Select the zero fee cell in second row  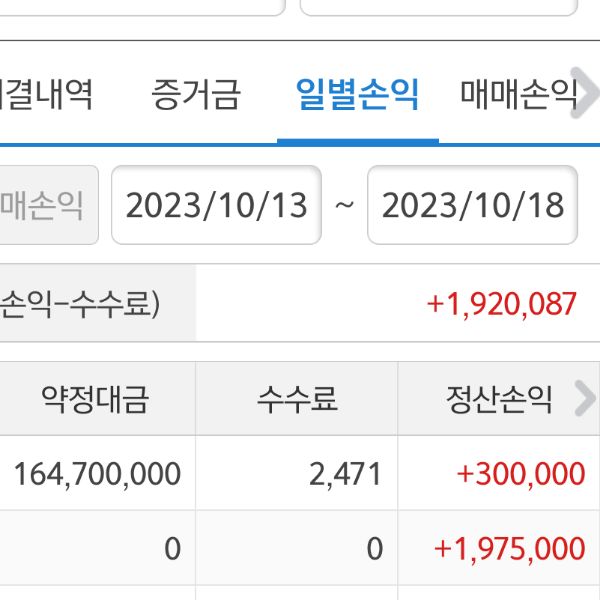[373, 548]
